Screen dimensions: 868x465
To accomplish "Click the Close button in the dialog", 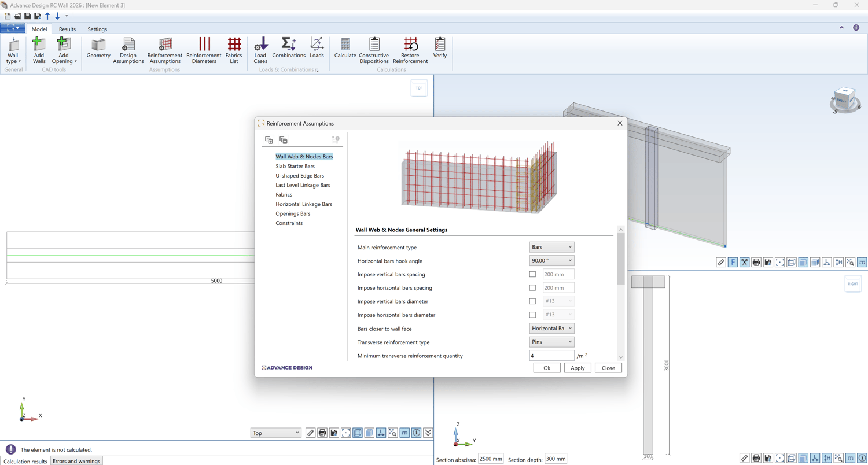I will coord(608,368).
